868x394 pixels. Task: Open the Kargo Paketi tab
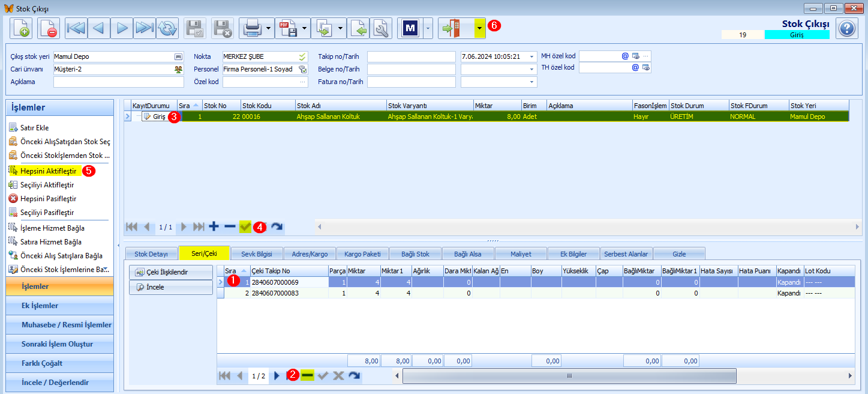tap(362, 253)
